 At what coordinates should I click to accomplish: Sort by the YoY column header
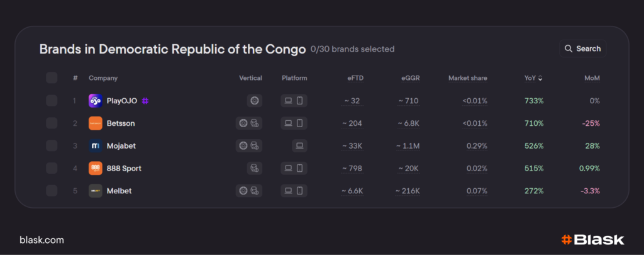pyautogui.click(x=533, y=78)
